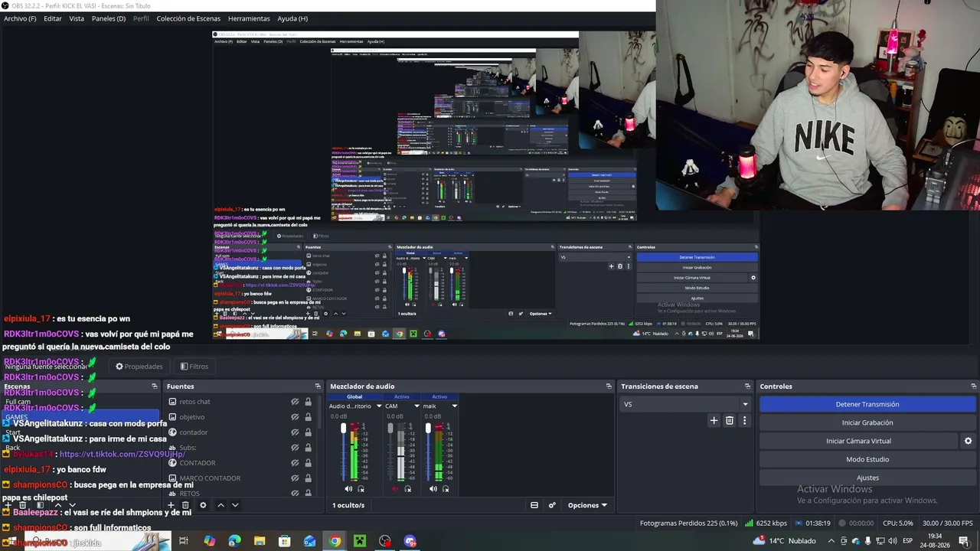The width and height of the screenshot is (980, 551).
Task: Move the selected source down
Action: click(235, 505)
